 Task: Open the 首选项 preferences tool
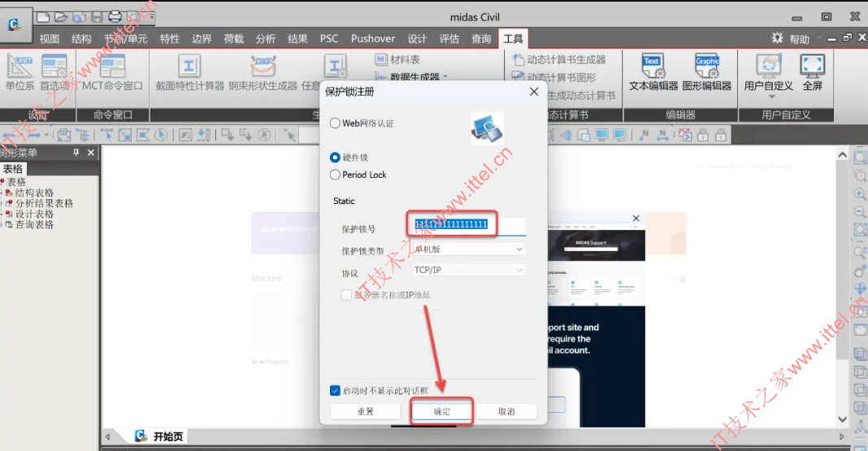[x=54, y=72]
